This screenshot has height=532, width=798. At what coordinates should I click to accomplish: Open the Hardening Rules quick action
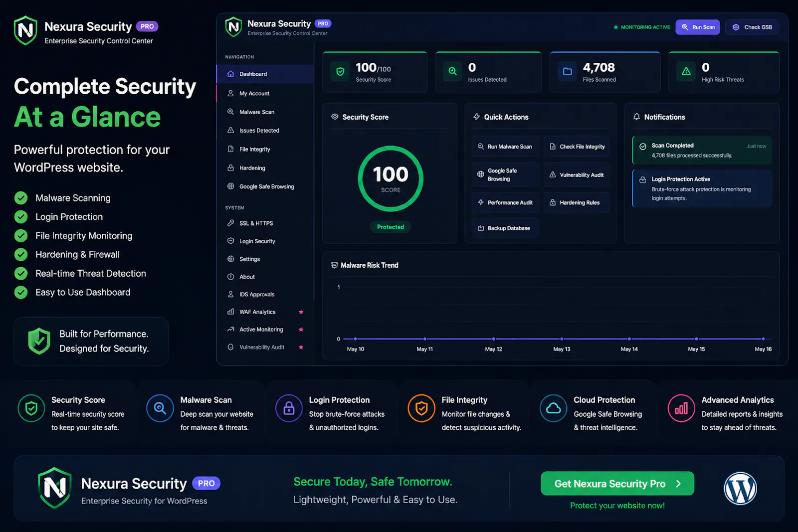(x=577, y=202)
